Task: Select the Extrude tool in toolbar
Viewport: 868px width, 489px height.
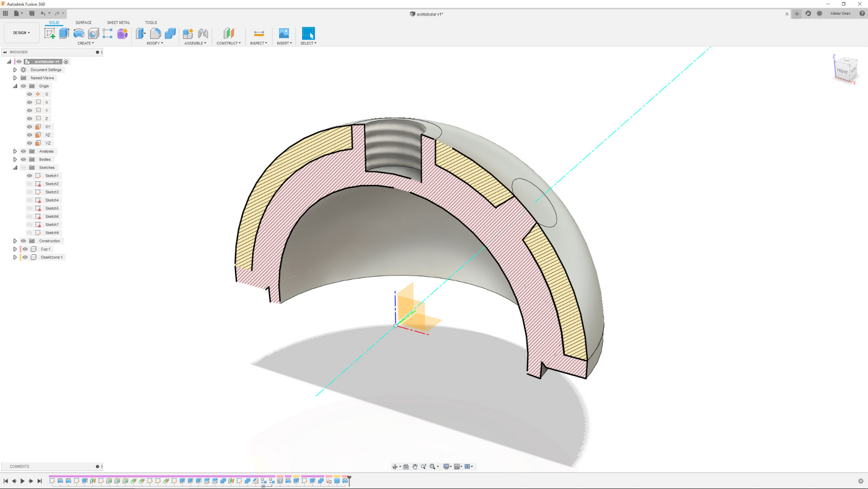Action: coord(64,34)
